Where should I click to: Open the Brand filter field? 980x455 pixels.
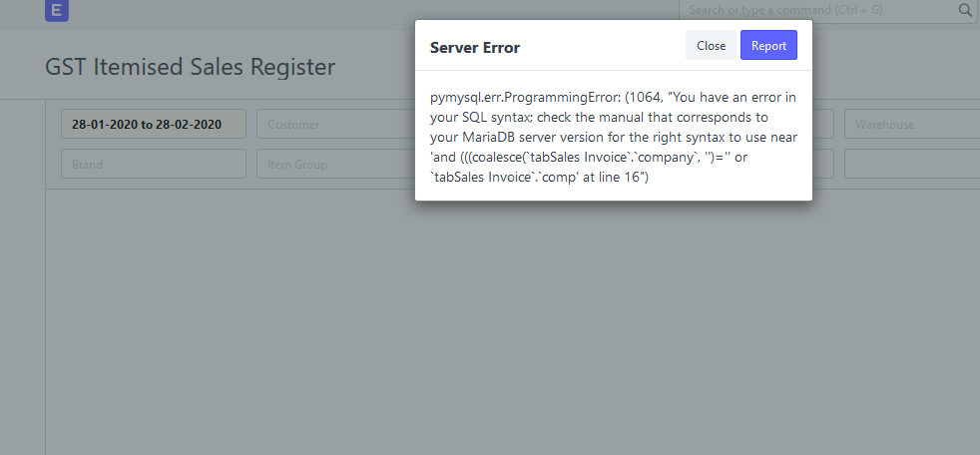pos(153,165)
